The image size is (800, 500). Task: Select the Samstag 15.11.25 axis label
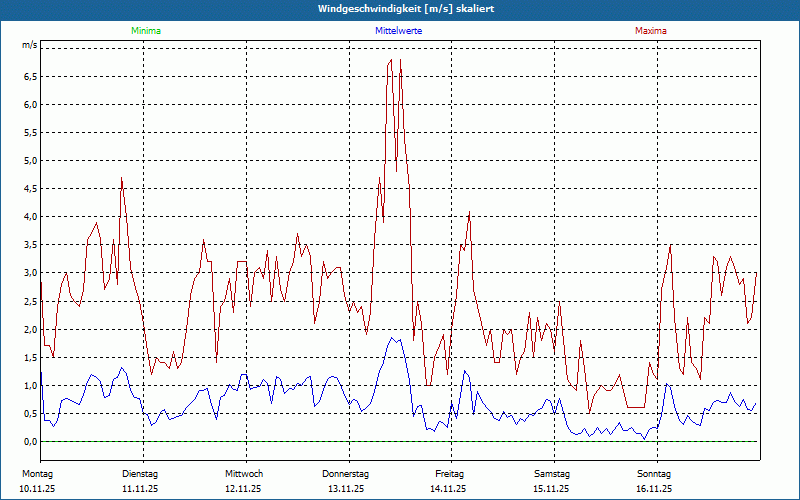552,481
